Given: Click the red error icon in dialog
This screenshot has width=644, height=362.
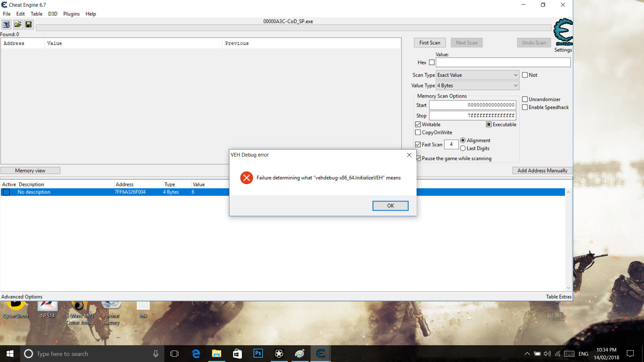Looking at the screenshot, I should [247, 178].
